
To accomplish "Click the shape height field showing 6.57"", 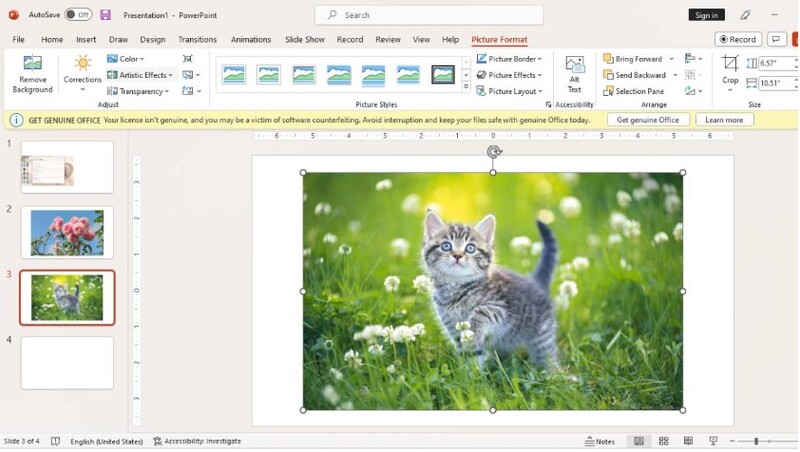I will [x=777, y=63].
